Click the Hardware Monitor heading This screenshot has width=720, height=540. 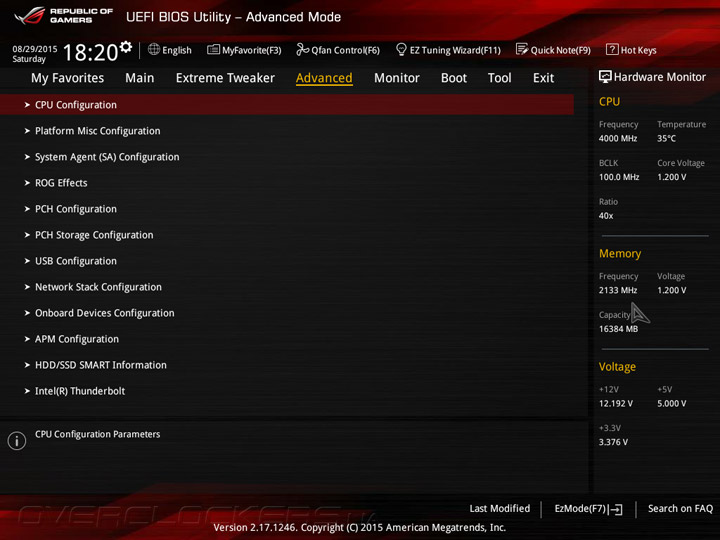[659, 77]
